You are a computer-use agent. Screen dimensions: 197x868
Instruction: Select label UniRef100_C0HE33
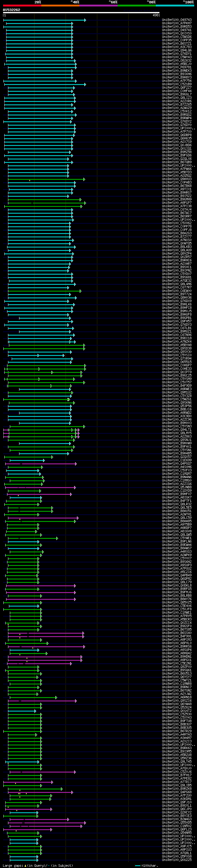tap(177, 369)
